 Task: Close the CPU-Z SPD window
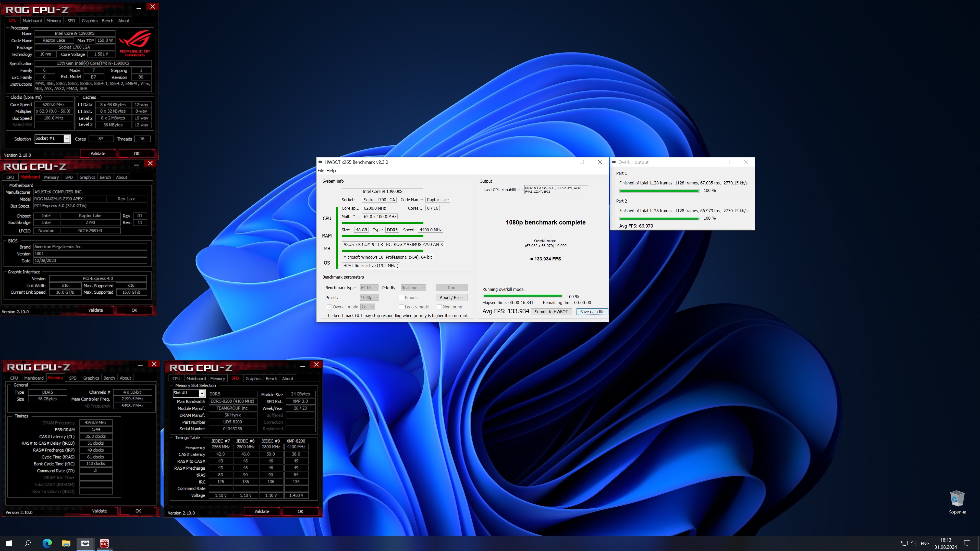(316, 364)
